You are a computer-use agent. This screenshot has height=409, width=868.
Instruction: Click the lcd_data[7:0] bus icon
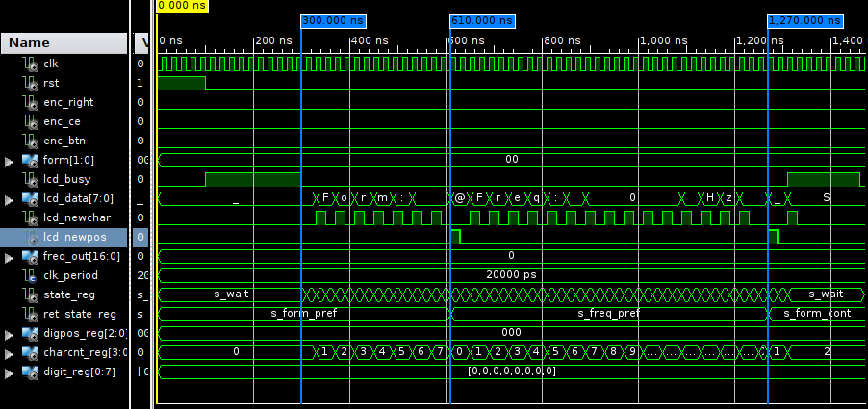point(29,198)
